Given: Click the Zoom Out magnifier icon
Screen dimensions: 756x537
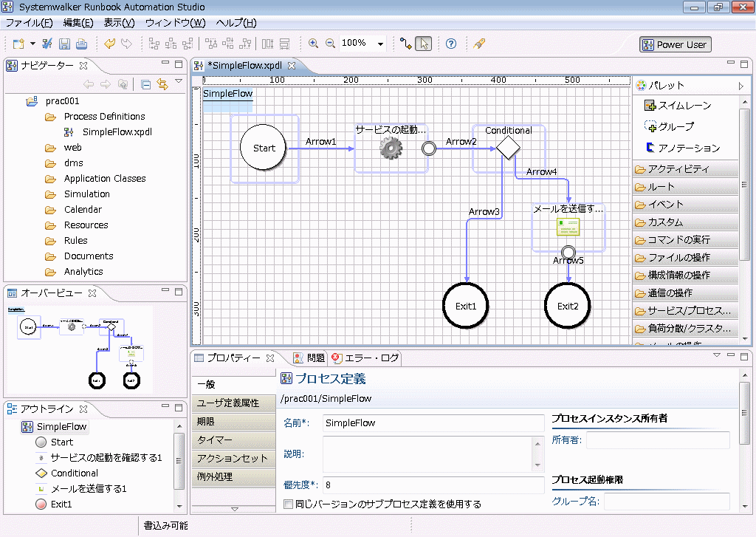Looking at the screenshot, I should coord(330,44).
